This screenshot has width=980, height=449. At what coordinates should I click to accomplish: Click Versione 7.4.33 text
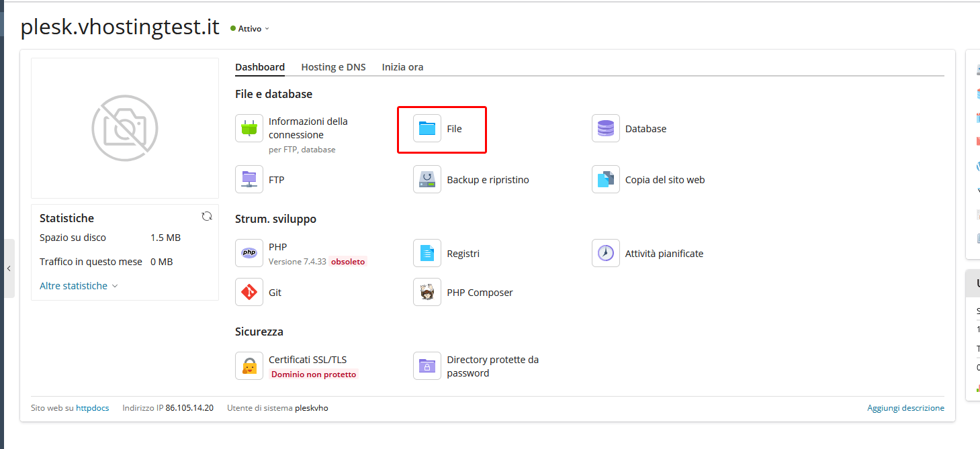[x=298, y=262]
